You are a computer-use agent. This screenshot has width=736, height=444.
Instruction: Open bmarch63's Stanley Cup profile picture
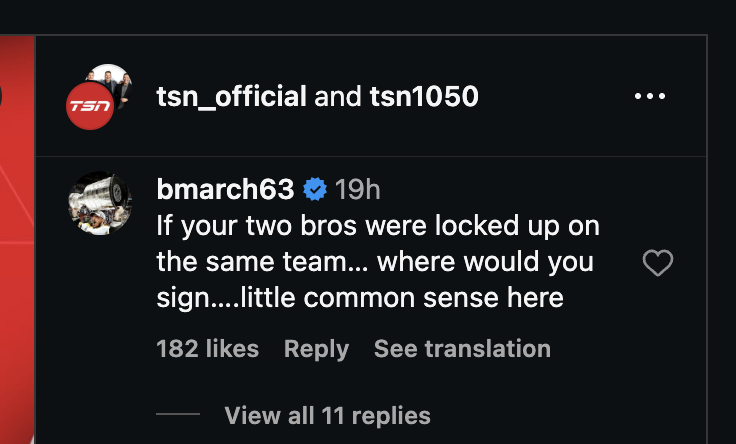tap(99, 203)
